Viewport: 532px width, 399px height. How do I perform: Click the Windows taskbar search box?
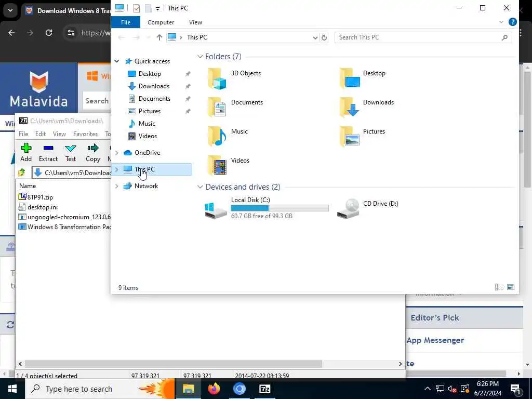tap(100, 389)
